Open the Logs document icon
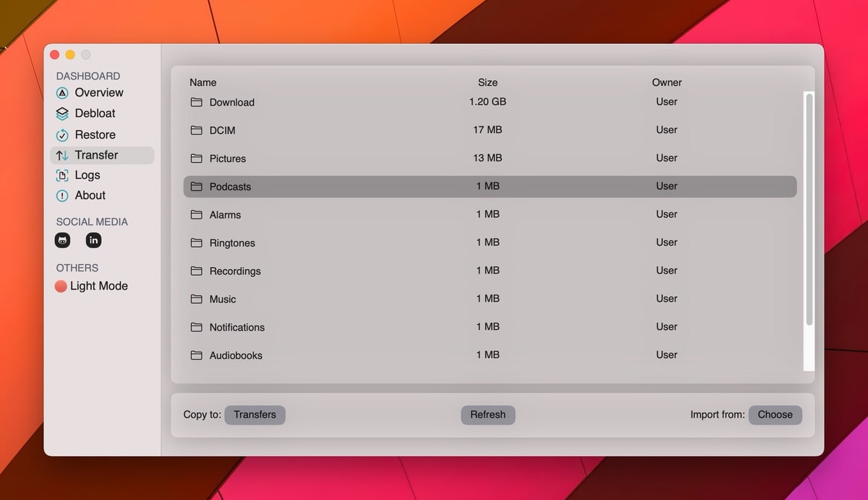Image resolution: width=868 pixels, height=500 pixels. tap(62, 176)
